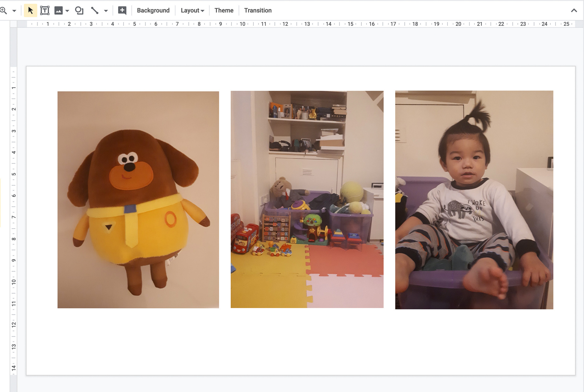This screenshot has width=584, height=392.
Task: Choose the text box tool
Action: (x=45, y=10)
